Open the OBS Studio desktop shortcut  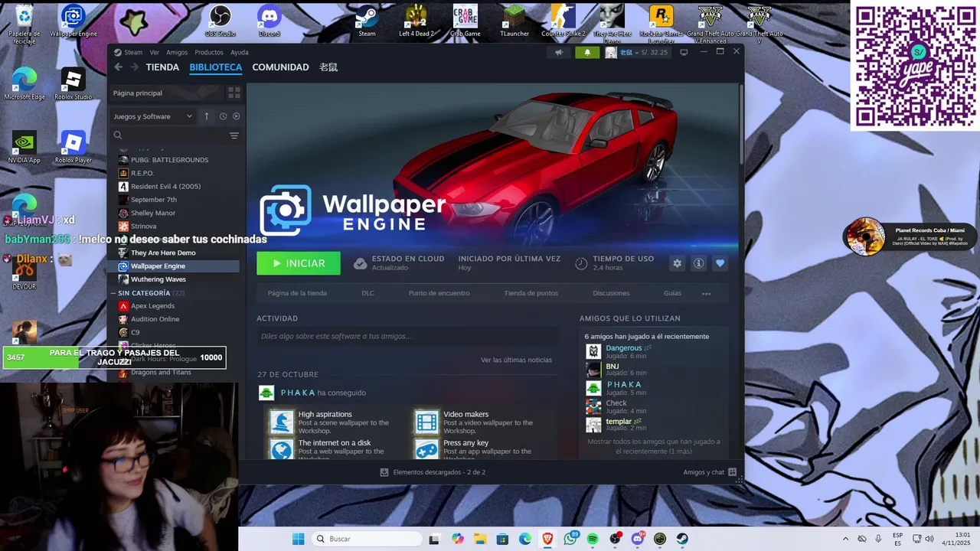pos(220,21)
